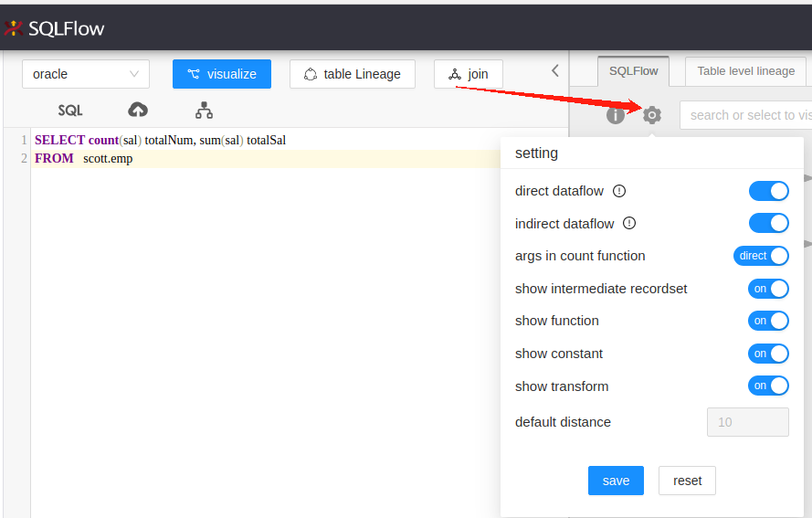Click the info circle icon
The width and height of the screenshot is (812, 518).
click(x=616, y=115)
